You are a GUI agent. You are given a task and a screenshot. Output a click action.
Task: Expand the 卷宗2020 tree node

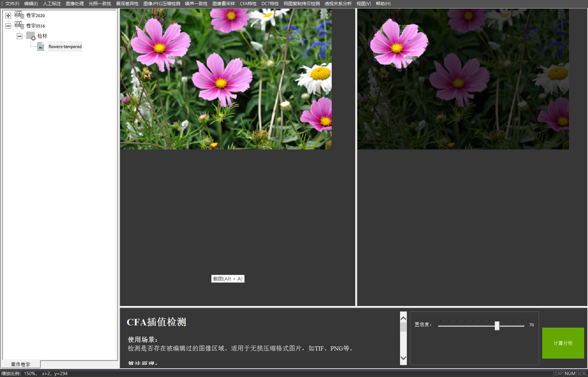(x=8, y=15)
